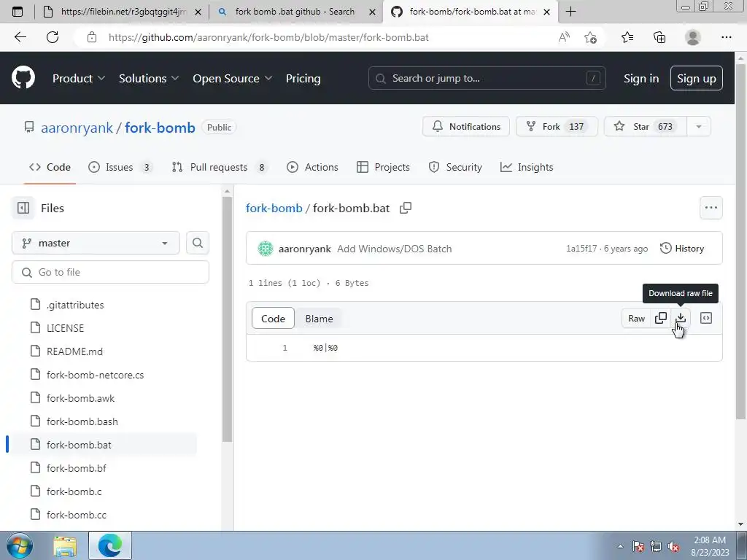Select the Code repository tab

tap(50, 167)
